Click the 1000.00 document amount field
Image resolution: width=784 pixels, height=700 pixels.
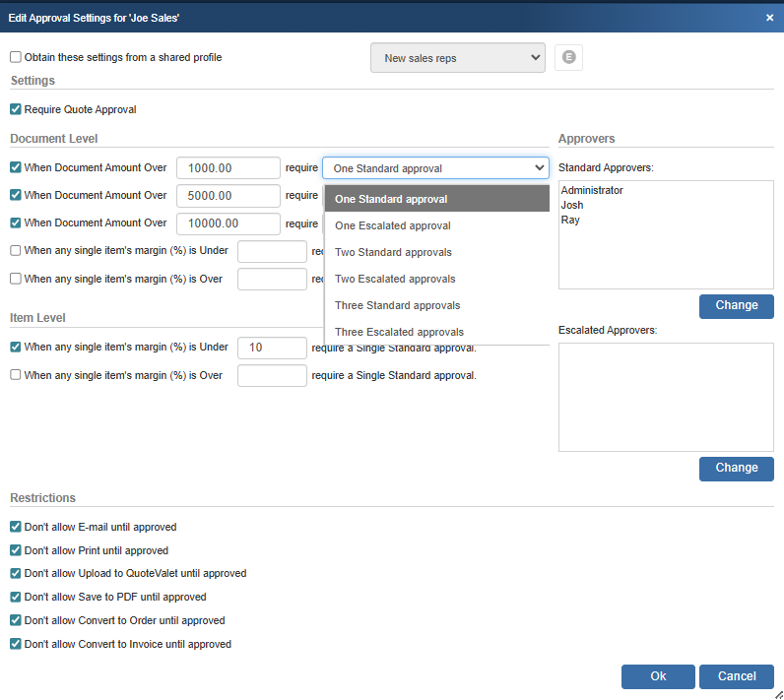click(x=229, y=168)
